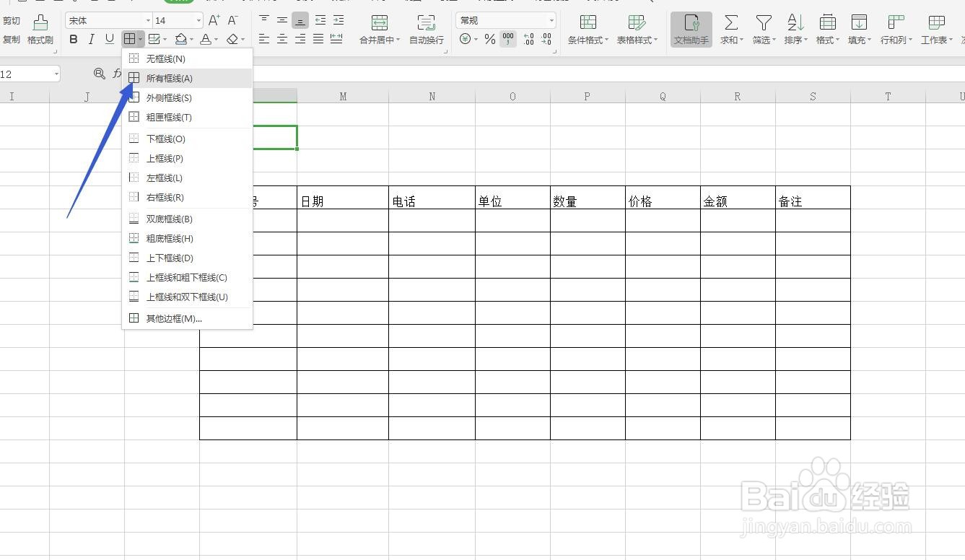Toggle the 文档助手 document assistant

tap(691, 29)
